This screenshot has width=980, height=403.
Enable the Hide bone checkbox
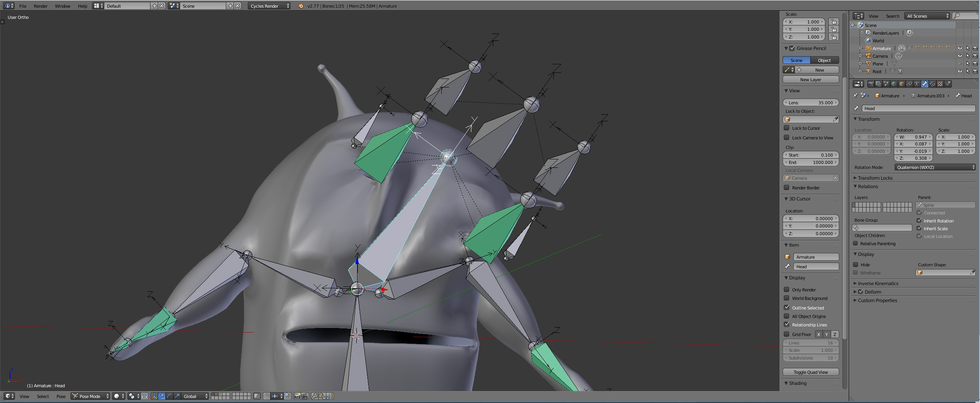coord(856,264)
